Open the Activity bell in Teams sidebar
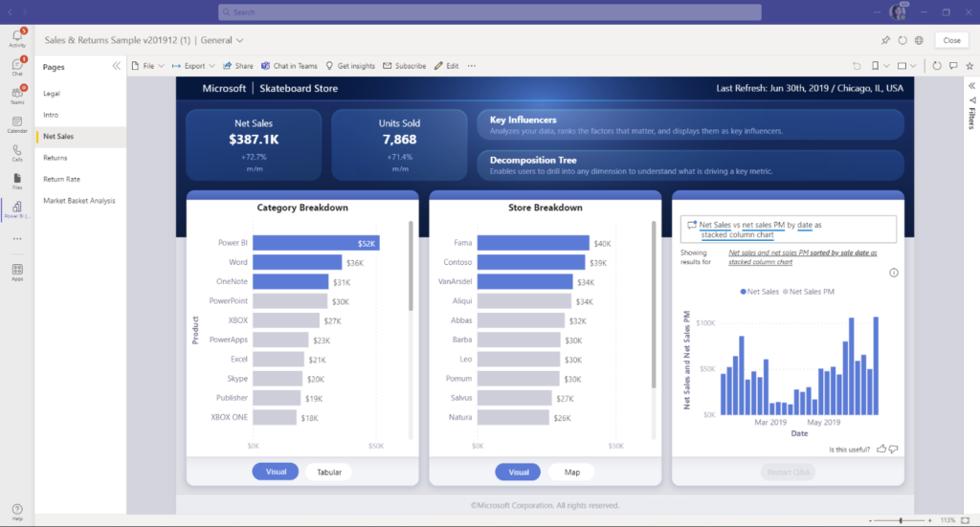 [x=17, y=38]
